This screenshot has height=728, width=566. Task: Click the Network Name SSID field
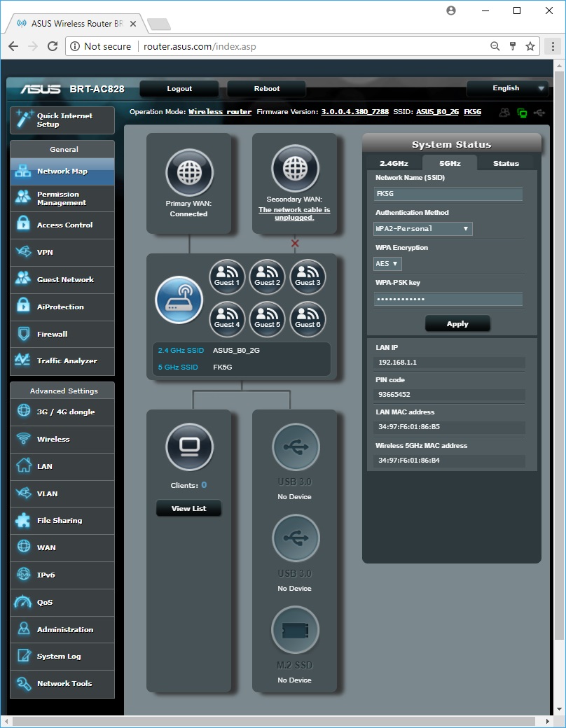click(448, 195)
